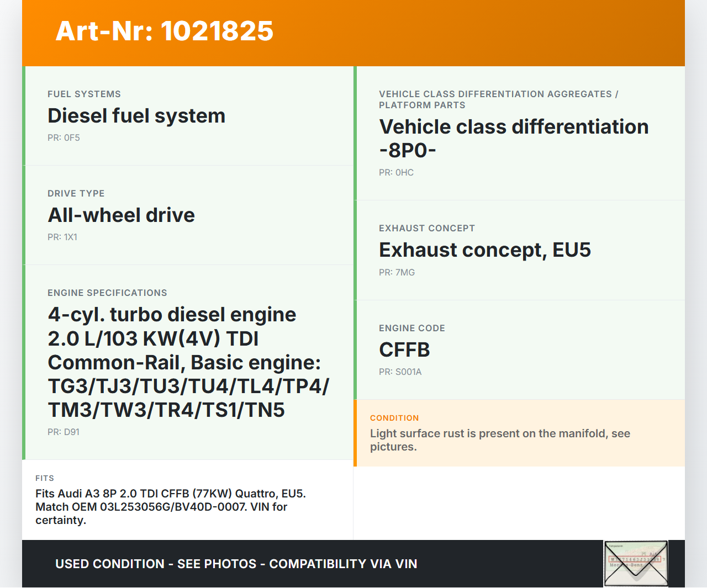707x588 pixels.
Task: Click the orange Condition label
Action: point(394,419)
